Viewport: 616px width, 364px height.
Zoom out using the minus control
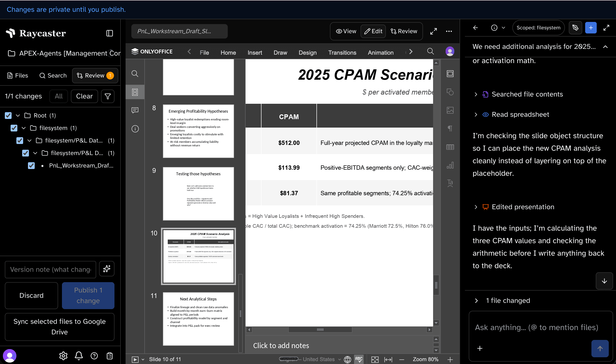point(402,359)
